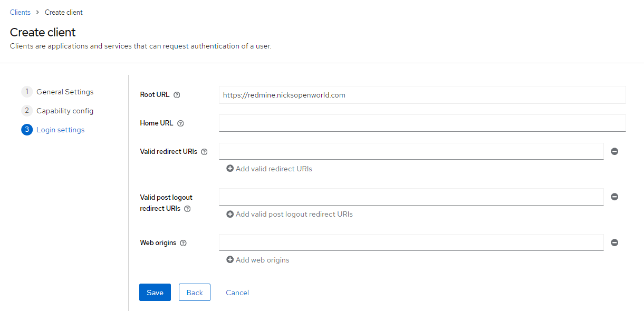The image size is (644, 311).
Task: Go Back to the previous step
Action: coord(194,292)
